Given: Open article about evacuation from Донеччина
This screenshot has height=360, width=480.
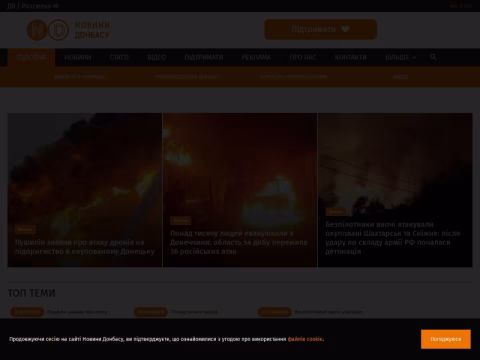Looking at the screenshot, I should point(239,242).
